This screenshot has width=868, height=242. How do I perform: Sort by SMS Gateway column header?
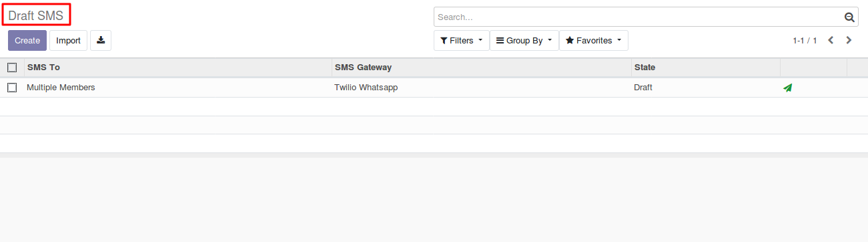(481, 68)
